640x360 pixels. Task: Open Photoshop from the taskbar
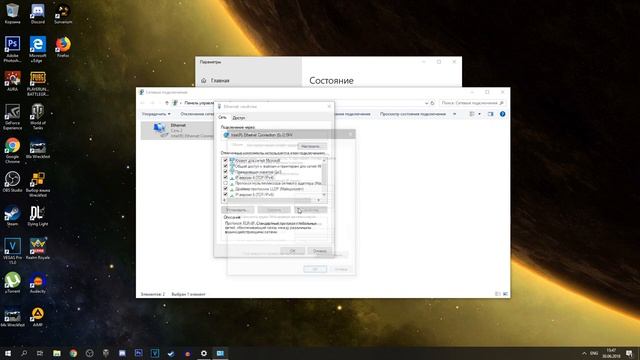(138, 353)
